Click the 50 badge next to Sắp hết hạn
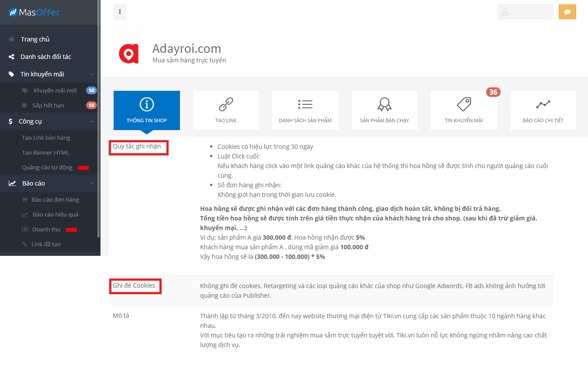The height and width of the screenshot is (392, 588). (91, 105)
